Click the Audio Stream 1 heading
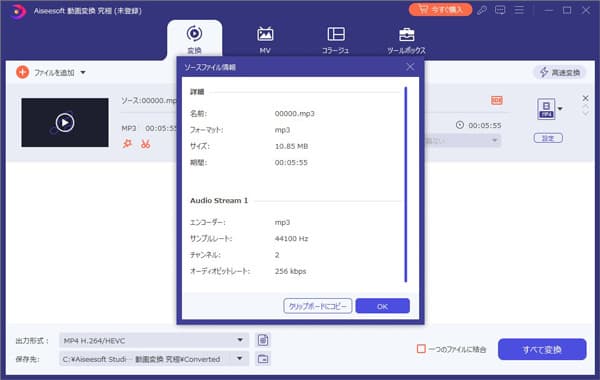The height and width of the screenshot is (380, 600). click(x=219, y=201)
